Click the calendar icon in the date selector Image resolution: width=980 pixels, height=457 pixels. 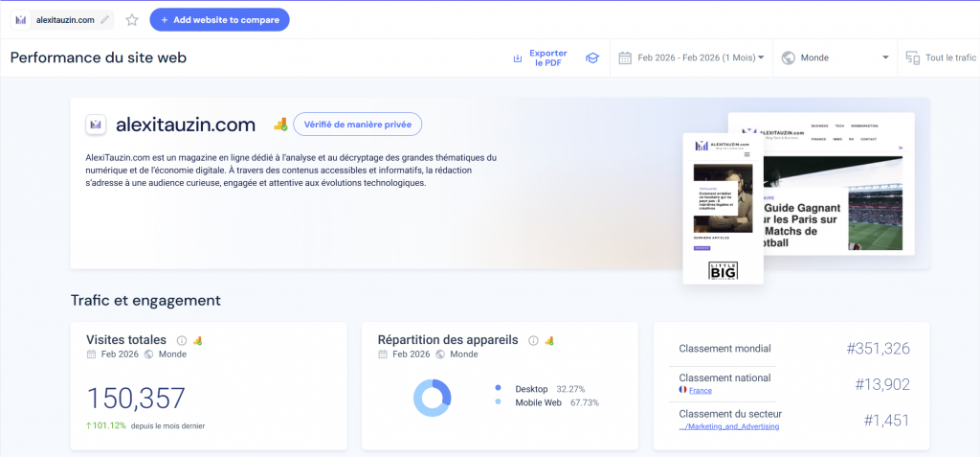click(x=625, y=58)
